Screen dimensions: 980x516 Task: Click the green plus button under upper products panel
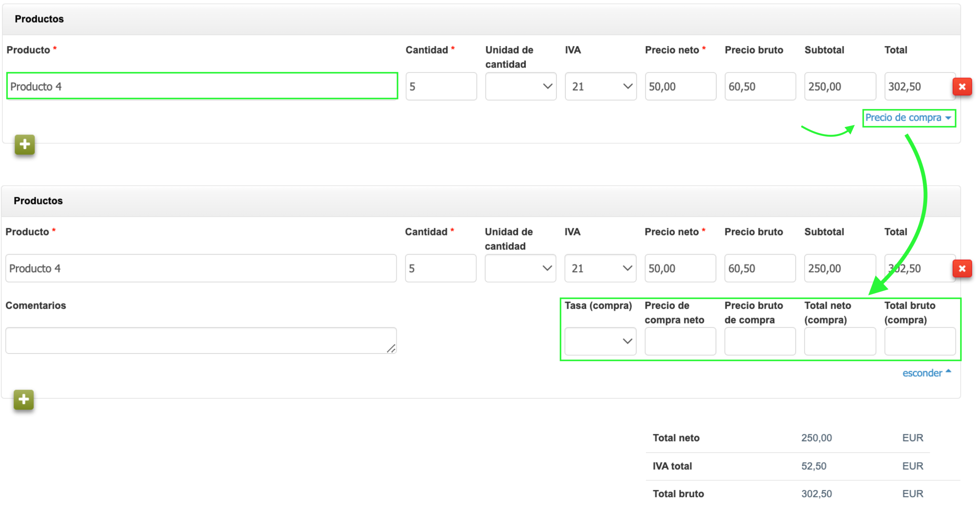tap(25, 145)
